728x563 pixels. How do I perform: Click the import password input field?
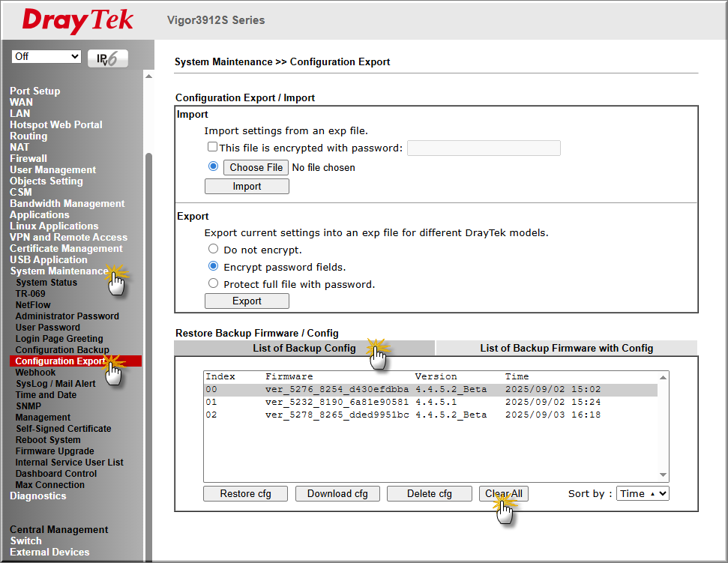pyautogui.click(x=484, y=148)
